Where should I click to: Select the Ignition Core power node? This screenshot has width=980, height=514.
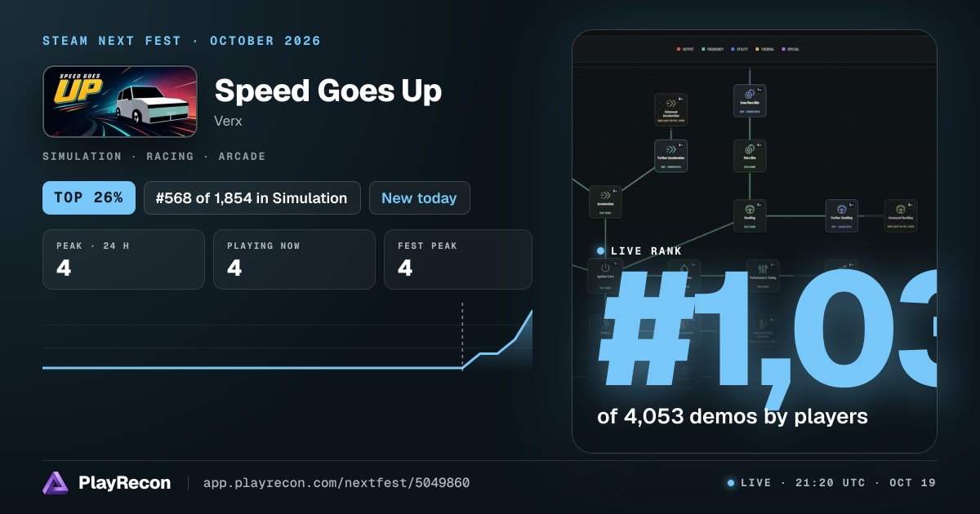[605, 275]
